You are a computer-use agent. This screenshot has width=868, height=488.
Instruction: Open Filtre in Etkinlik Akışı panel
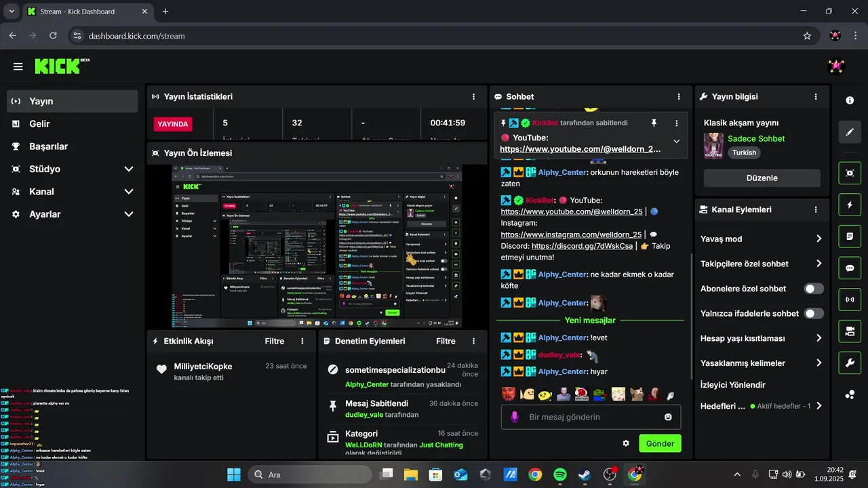coord(274,341)
